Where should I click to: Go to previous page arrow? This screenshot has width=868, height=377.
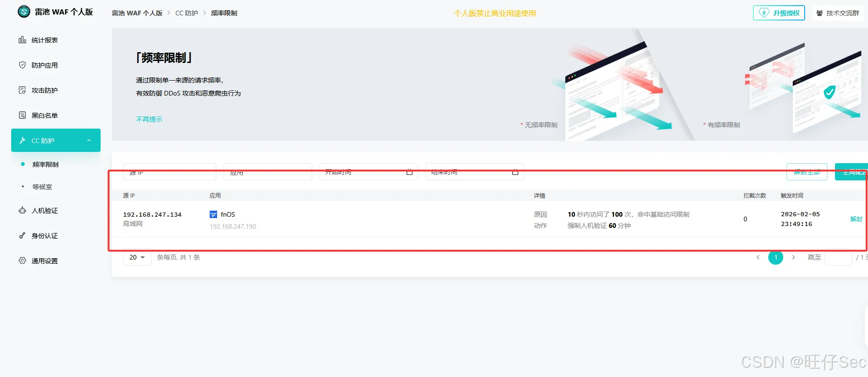[x=758, y=257]
